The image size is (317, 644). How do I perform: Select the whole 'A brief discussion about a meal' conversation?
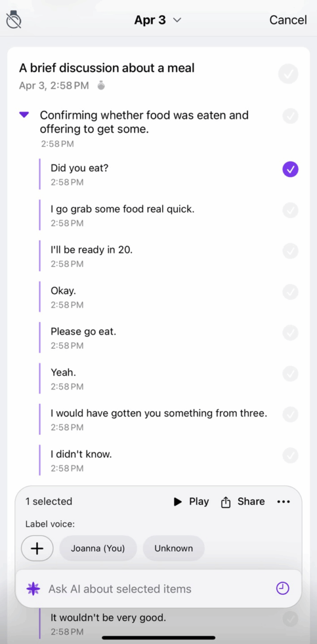[x=288, y=74]
